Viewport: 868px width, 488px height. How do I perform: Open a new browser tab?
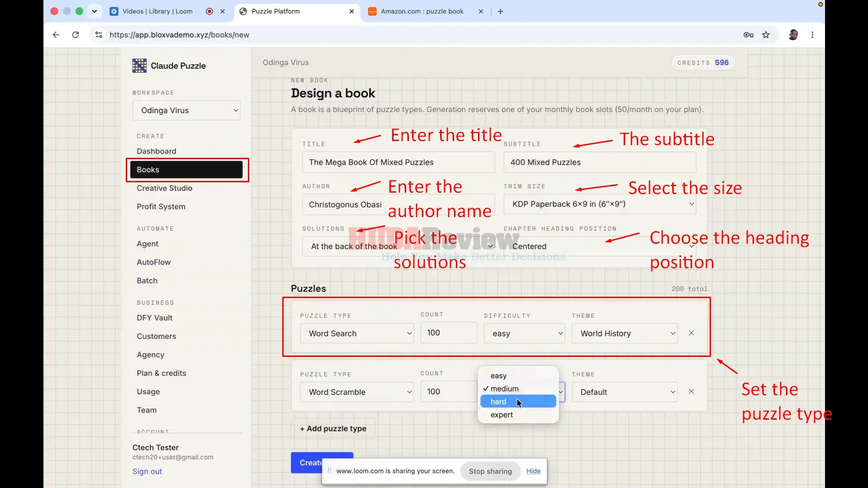point(500,11)
